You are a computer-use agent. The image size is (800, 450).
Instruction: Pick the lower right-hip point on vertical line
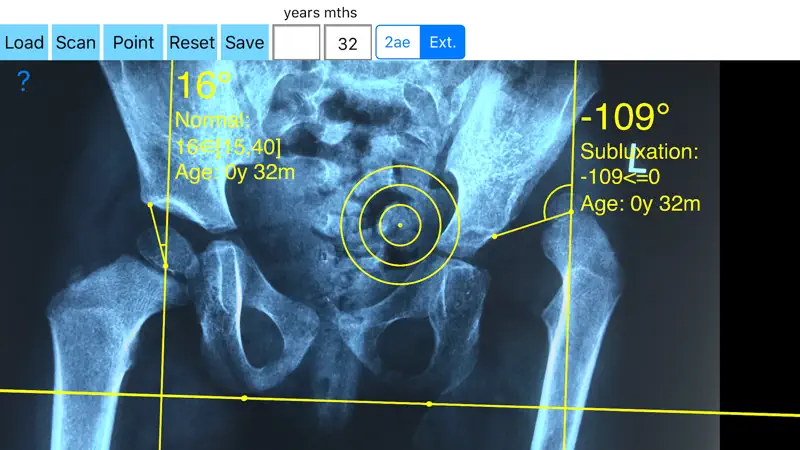[166, 266]
